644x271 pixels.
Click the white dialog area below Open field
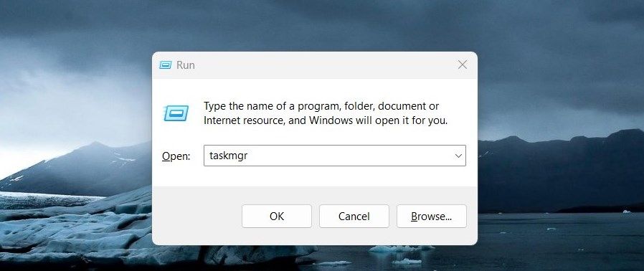(x=315, y=176)
